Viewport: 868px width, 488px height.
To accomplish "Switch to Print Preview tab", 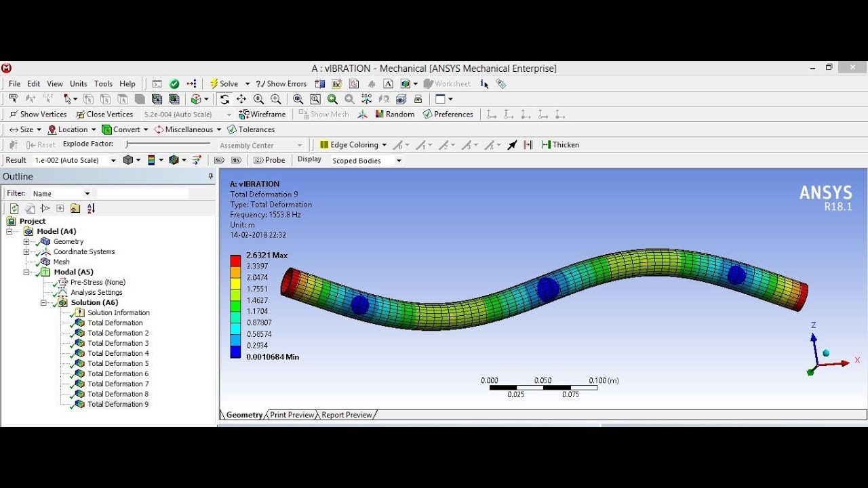I will pos(292,415).
